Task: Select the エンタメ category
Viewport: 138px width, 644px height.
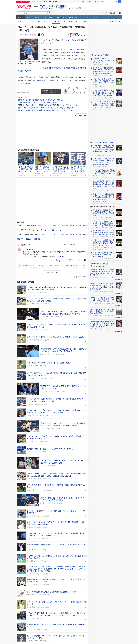Action: pos(47,22)
